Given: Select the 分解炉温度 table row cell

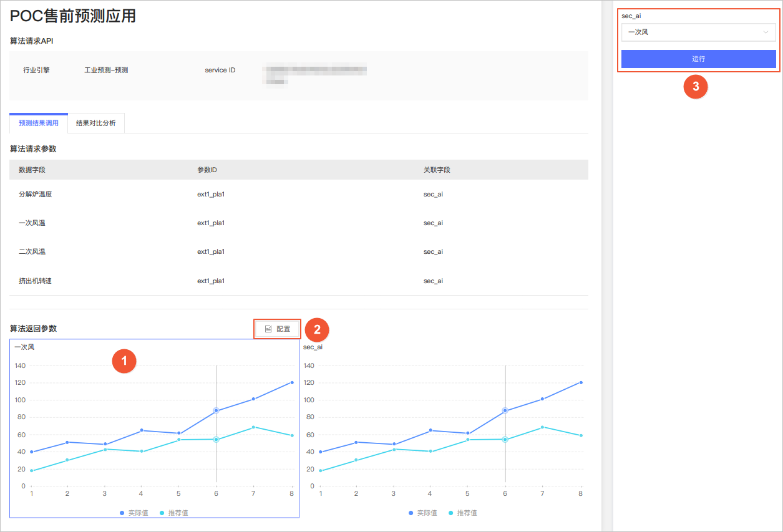Looking at the screenshot, I should coord(36,194).
